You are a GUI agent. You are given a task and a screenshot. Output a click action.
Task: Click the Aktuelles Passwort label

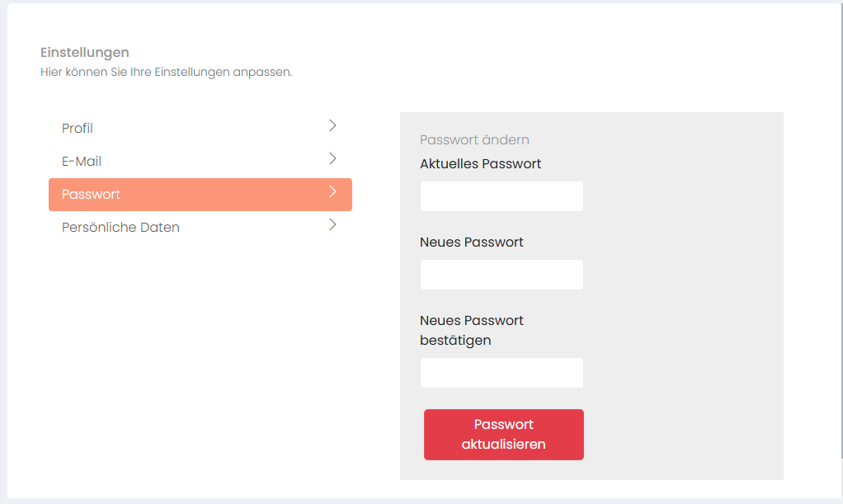(480, 164)
